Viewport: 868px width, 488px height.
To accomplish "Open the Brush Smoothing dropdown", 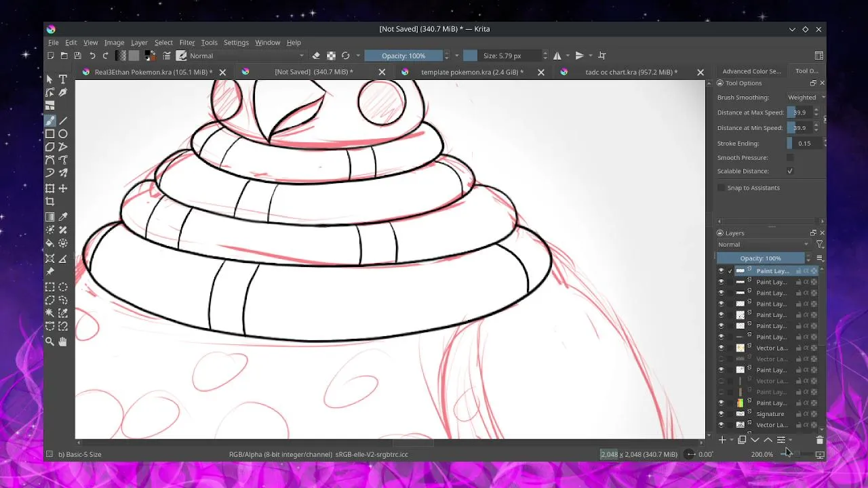I will point(806,98).
